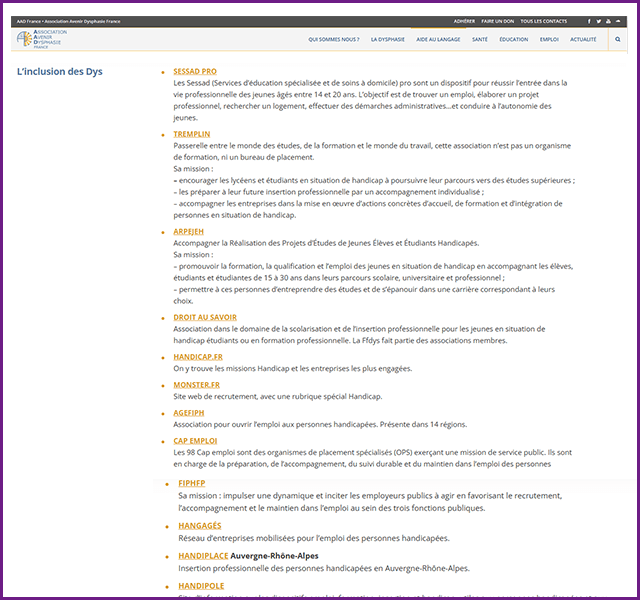Open the search magnifier icon

[x=618, y=40]
